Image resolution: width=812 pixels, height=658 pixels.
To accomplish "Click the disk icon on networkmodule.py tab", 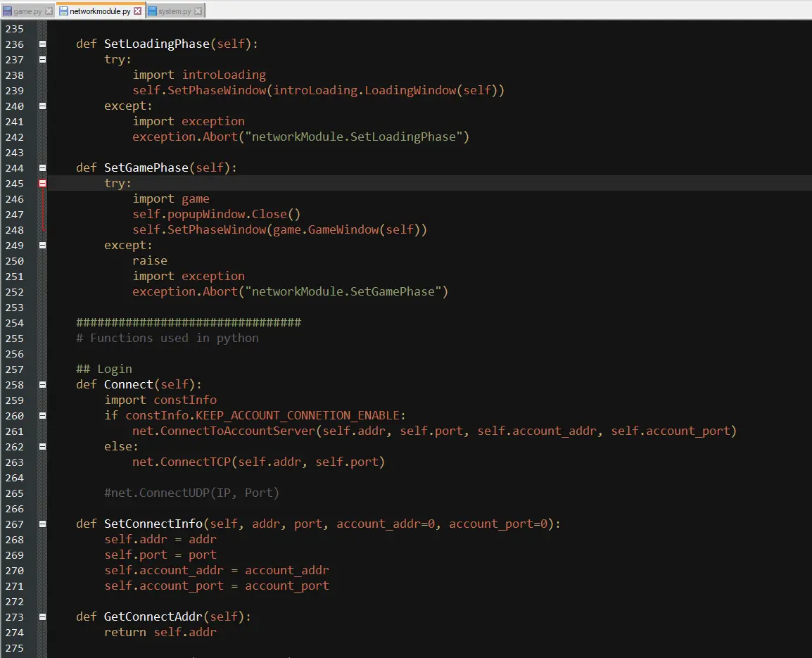I will (63, 11).
